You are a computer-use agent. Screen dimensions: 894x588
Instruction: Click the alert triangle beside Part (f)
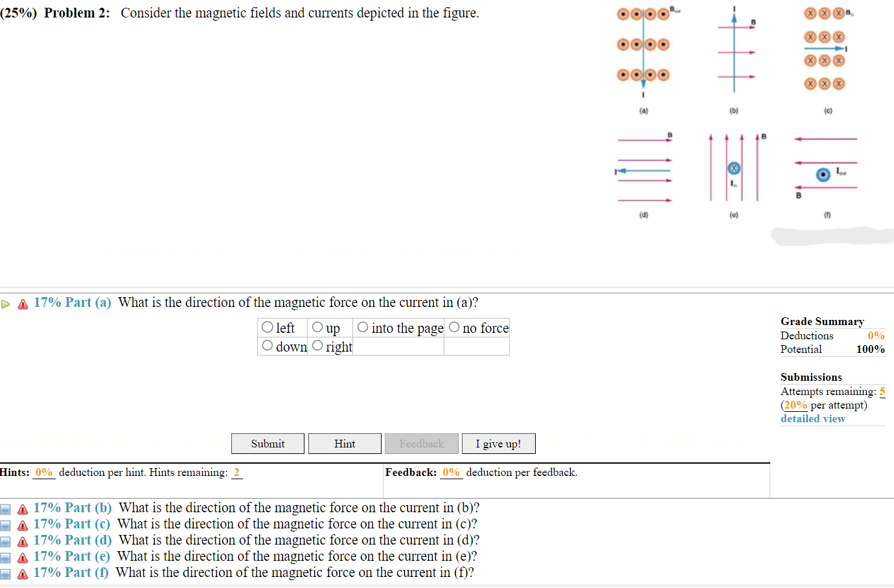(21, 573)
